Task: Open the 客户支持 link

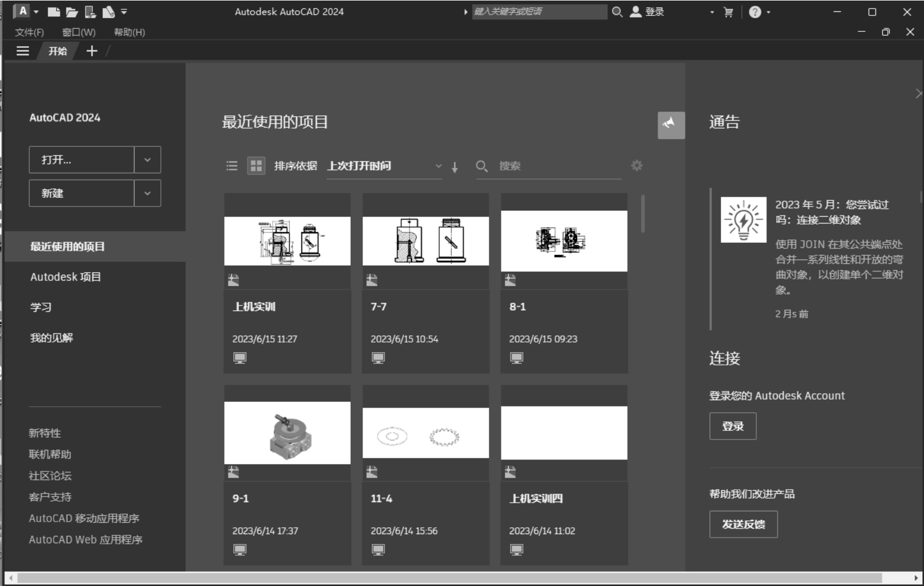Action: click(50, 497)
